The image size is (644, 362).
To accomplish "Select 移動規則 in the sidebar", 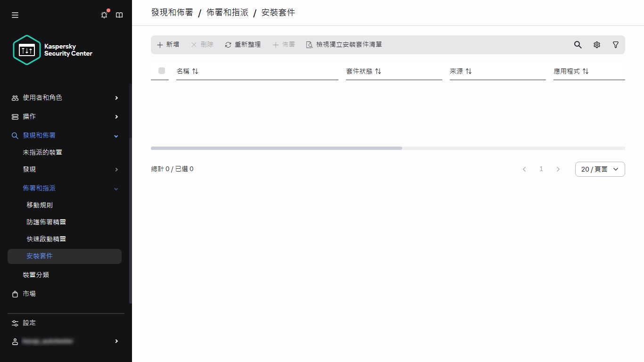I will point(39,205).
